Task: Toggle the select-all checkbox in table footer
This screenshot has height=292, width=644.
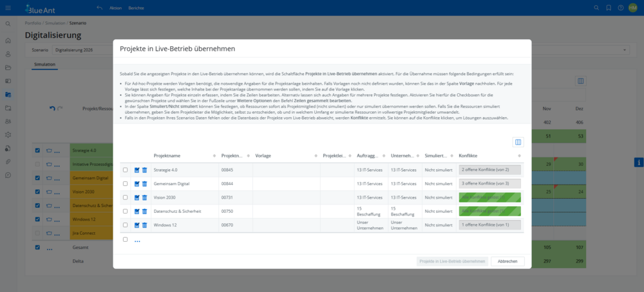Action: 125,239
